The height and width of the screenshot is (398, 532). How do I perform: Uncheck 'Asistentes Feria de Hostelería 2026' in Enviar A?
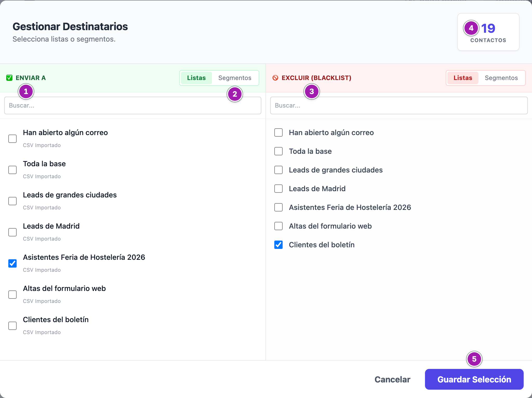pyautogui.click(x=12, y=263)
